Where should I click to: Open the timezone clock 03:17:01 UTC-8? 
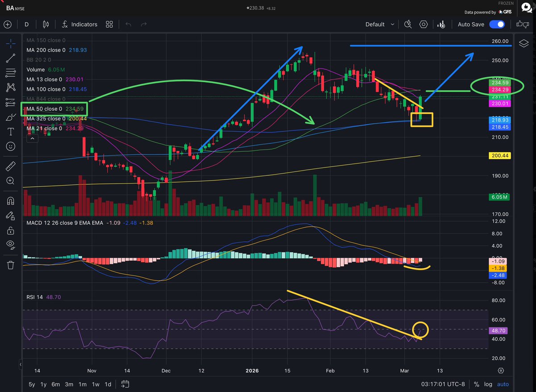pyautogui.click(x=443, y=384)
